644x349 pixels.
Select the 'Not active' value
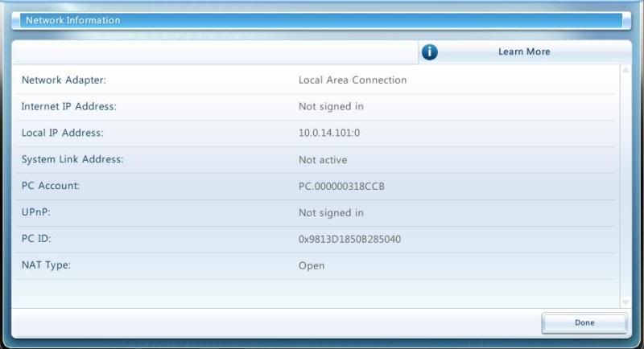pyautogui.click(x=323, y=160)
